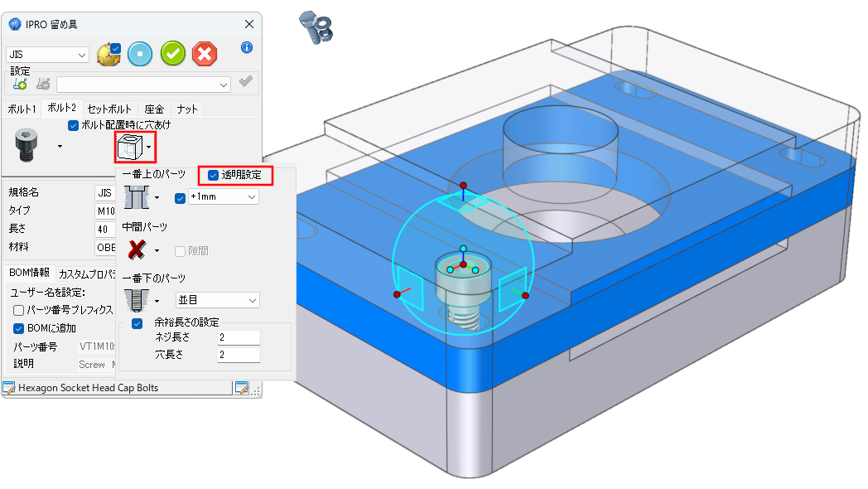The height and width of the screenshot is (489, 868).
Task: Open the 並目 thread pitch dropdown
Action: pyautogui.click(x=218, y=300)
